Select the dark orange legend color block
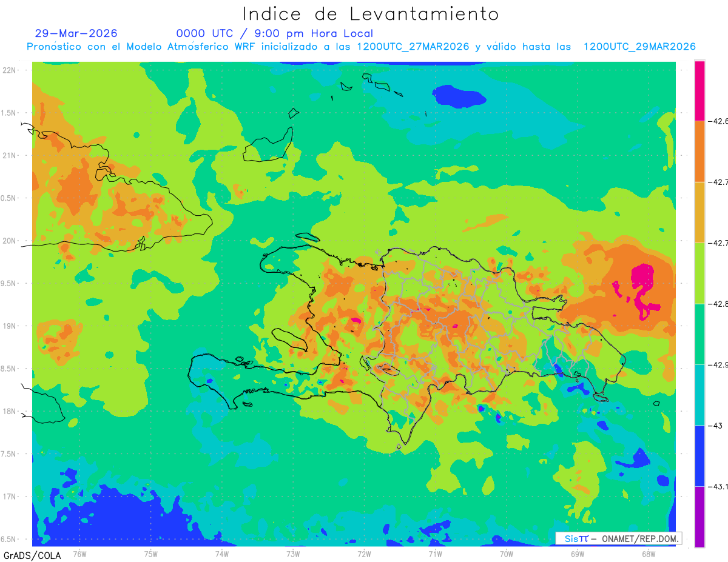The width and height of the screenshot is (728, 562). pos(699,151)
